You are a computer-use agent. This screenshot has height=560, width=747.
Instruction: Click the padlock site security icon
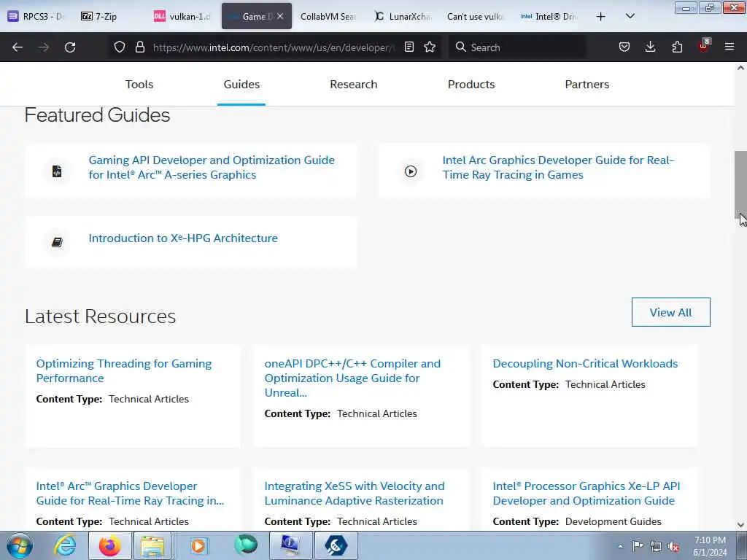[139, 47]
